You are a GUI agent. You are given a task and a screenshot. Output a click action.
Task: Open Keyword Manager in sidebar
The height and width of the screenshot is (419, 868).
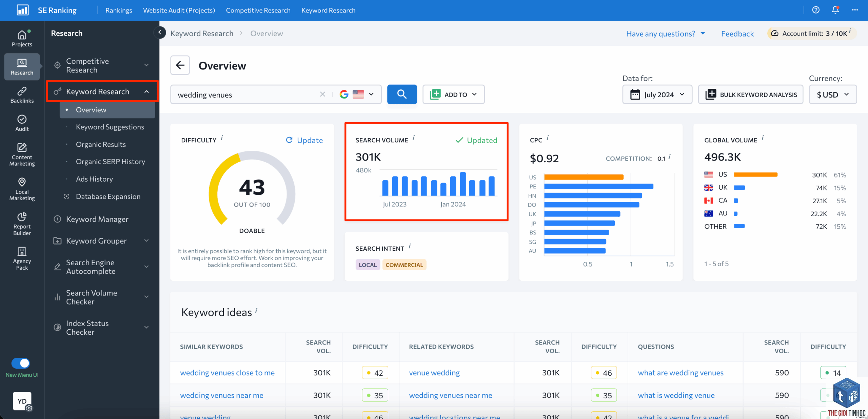coord(97,219)
